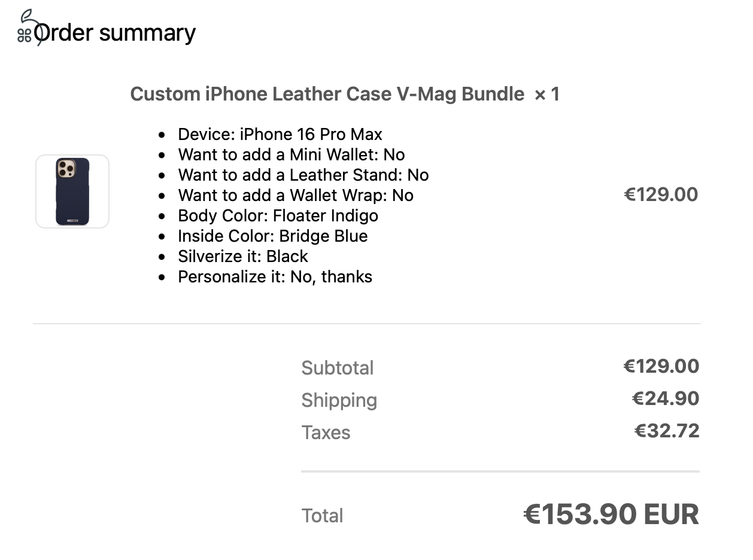Select Body Color: Floater Indigo line
The width and height of the screenshot is (753, 560).
278,215
